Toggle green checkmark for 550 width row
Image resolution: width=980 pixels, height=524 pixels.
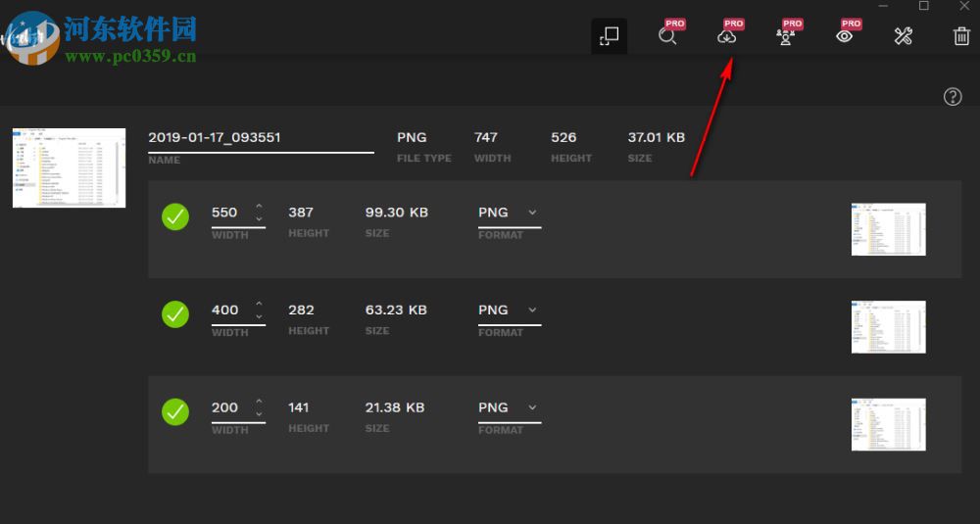coord(175,216)
